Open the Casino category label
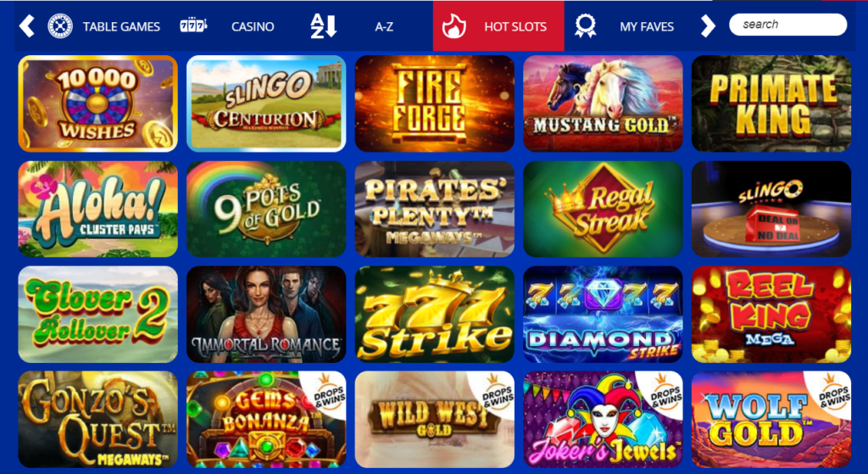Screen dimensions: 868x474 pos(253,26)
